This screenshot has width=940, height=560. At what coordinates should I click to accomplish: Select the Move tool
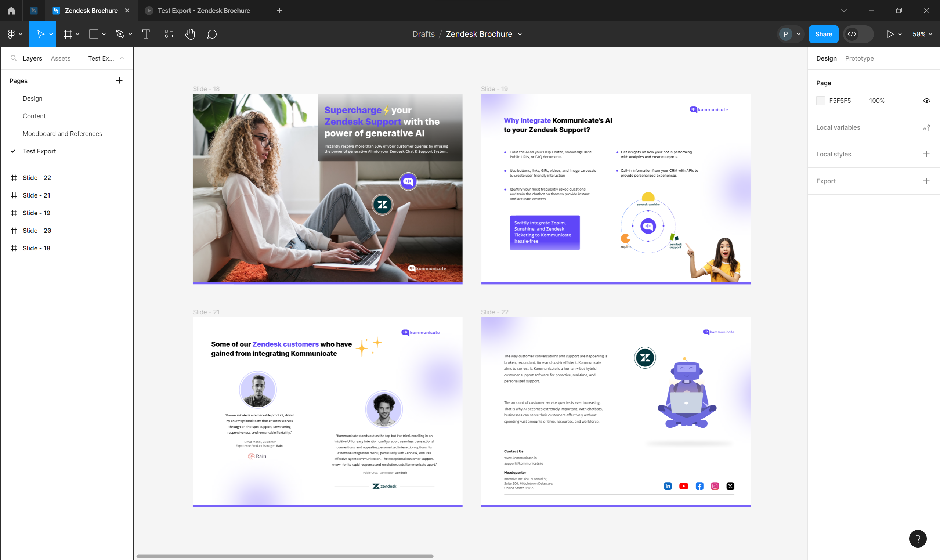[40, 34]
